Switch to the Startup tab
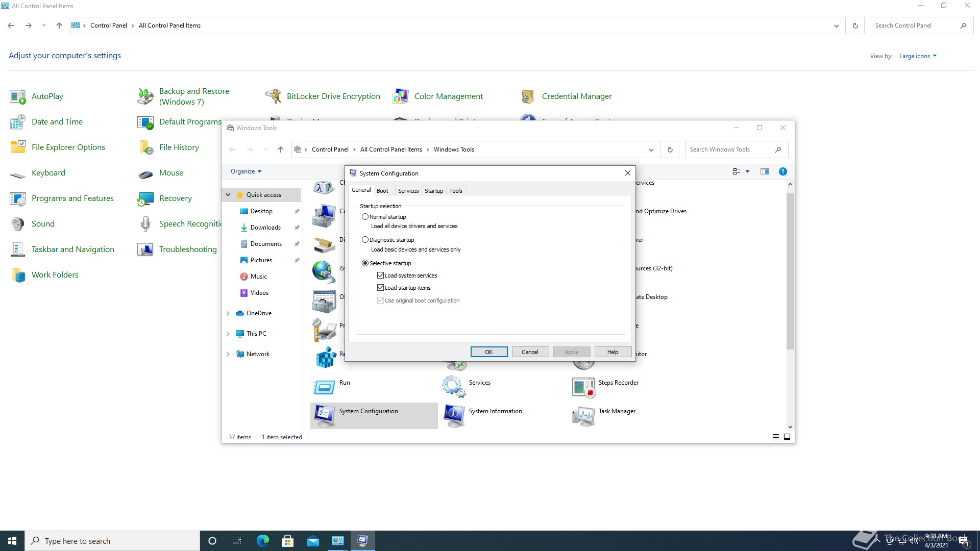Image resolution: width=980 pixels, height=551 pixels. click(x=434, y=191)
